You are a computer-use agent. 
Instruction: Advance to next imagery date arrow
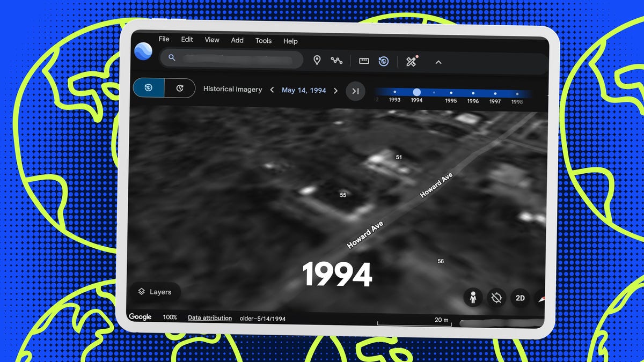(336, 91)
